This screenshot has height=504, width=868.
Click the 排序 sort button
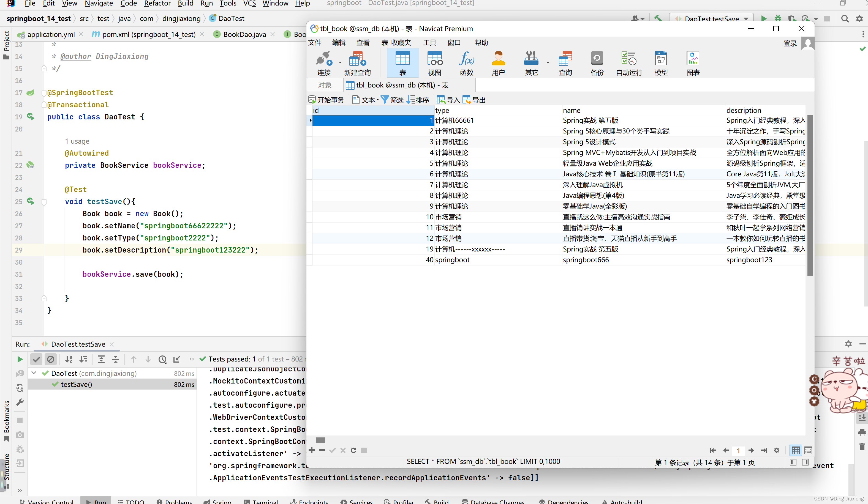coord(418,100)
